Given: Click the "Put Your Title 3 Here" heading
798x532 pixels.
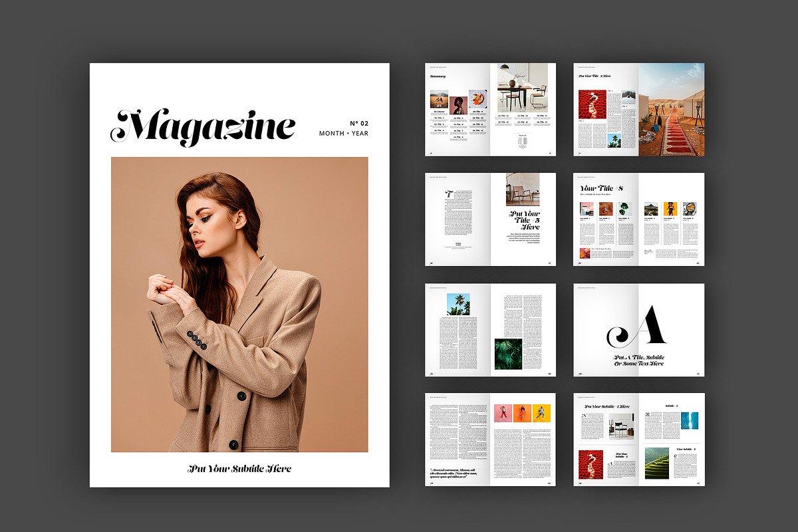Looking at the screenshot, I should pos(525,220).
